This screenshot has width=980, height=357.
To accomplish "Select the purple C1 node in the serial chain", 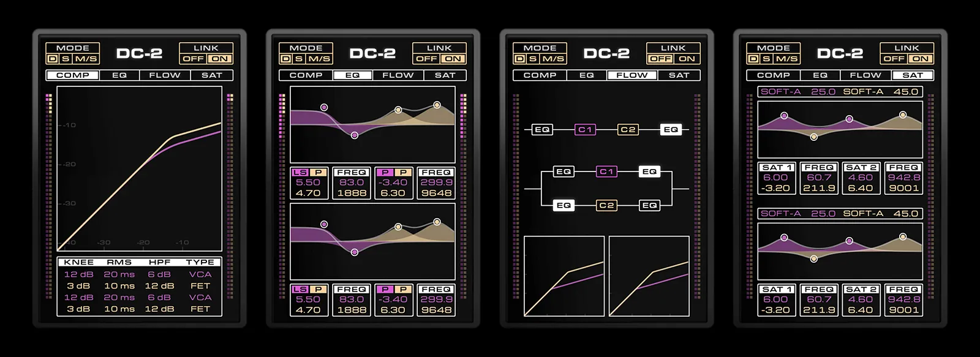I will (x=586, y=129).
